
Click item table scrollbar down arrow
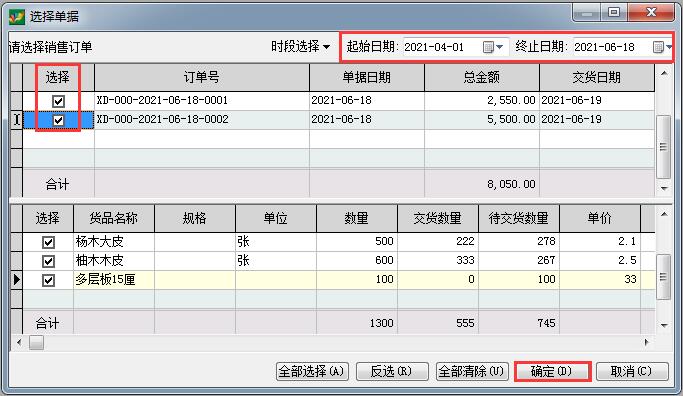664,325
